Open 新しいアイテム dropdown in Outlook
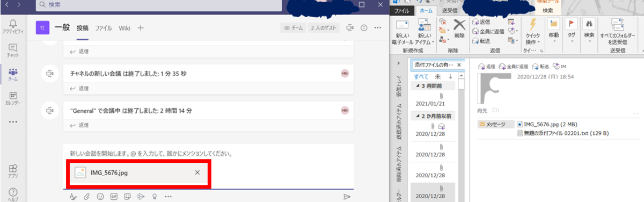This screenshot has height=202, width=644. click(x=425, y=32)
